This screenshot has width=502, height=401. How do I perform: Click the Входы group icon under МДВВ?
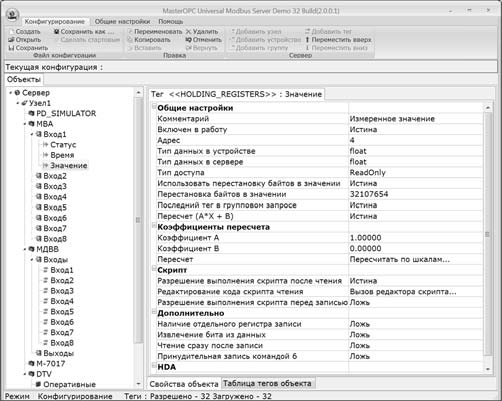pos(39,259)
